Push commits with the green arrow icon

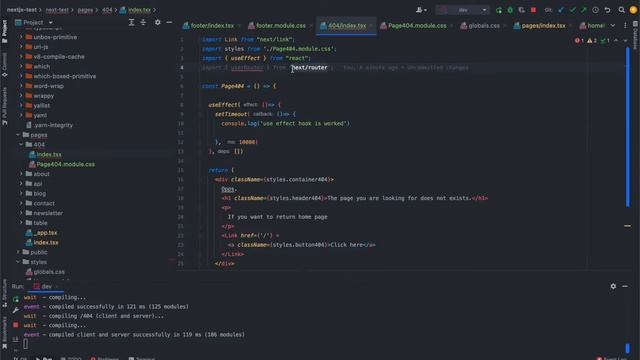click(x=584, y=10)
